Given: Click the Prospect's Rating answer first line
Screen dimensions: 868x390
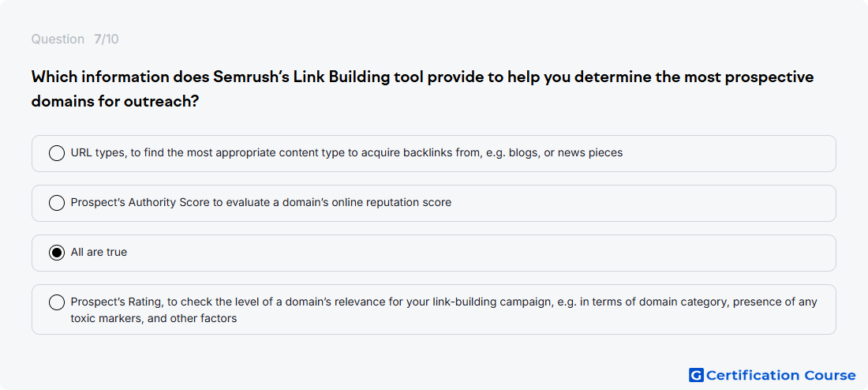Looking at the screenshot, I should (444, 302).
